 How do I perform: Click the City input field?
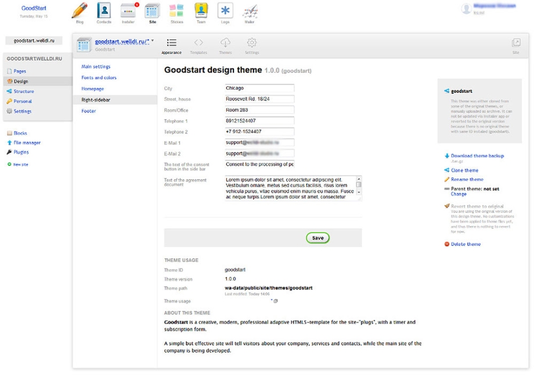[259, 88]
